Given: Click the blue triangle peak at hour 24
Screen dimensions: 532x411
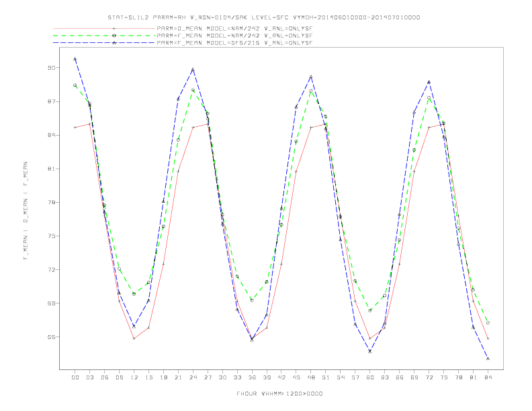Looking at the screenshot, I should point(193,70).
